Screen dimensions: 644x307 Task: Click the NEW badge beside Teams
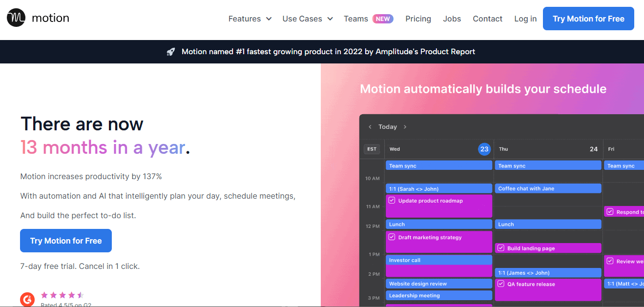coord(383,19)
